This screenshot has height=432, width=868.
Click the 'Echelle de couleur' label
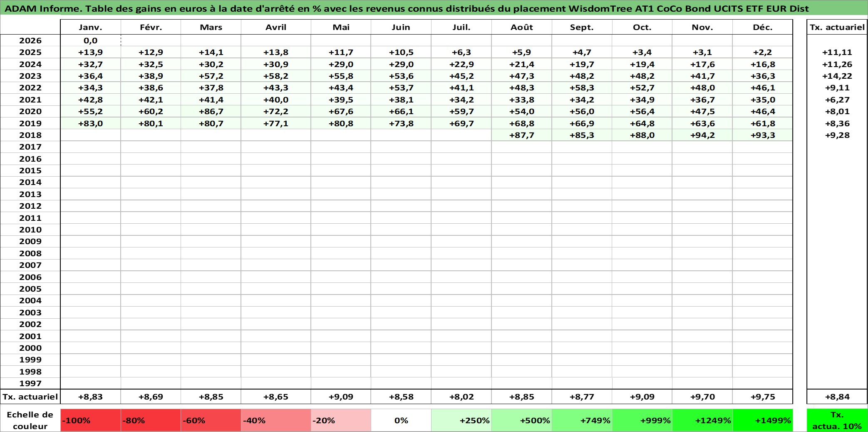click(30, 420)
